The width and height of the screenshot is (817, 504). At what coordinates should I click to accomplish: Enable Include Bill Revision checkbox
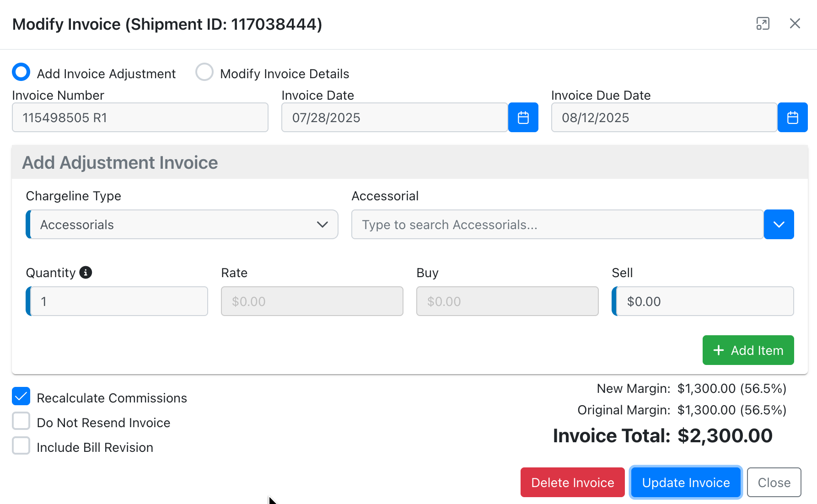pyautogui.click(x=21, y=446)
